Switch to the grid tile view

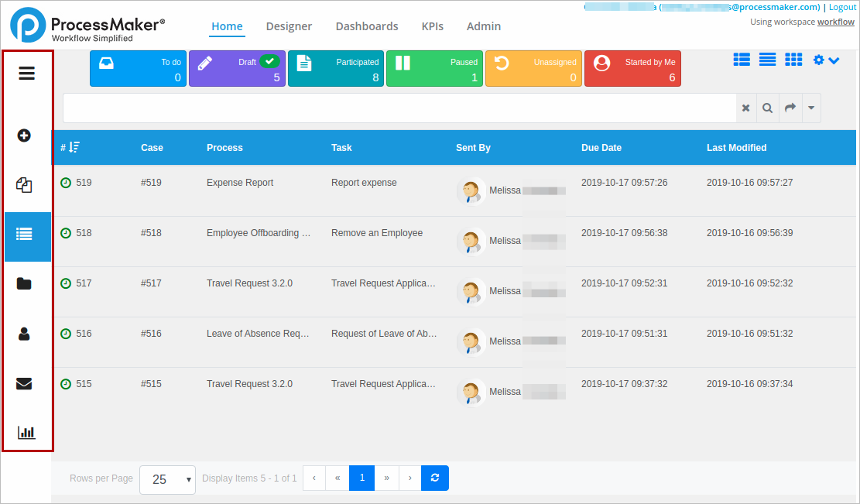click(793, 60)
